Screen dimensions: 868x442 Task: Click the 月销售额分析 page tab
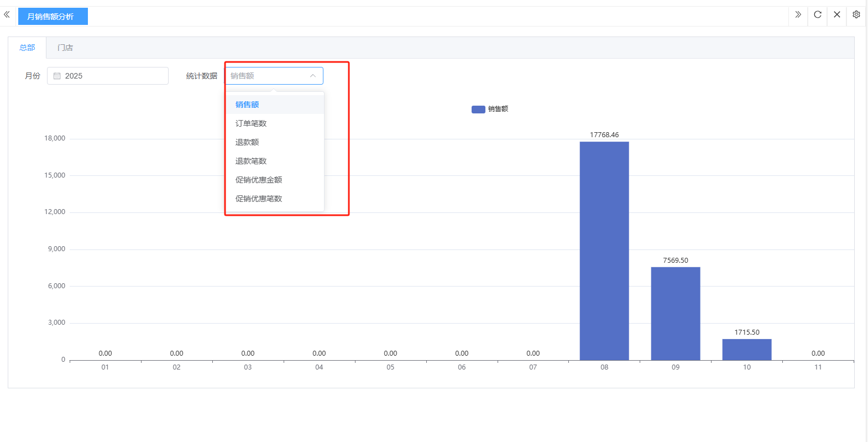pos(51,17)
